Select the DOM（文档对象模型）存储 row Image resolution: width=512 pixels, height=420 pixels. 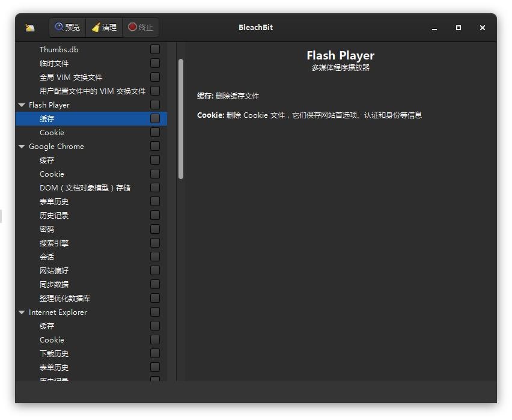91,188
